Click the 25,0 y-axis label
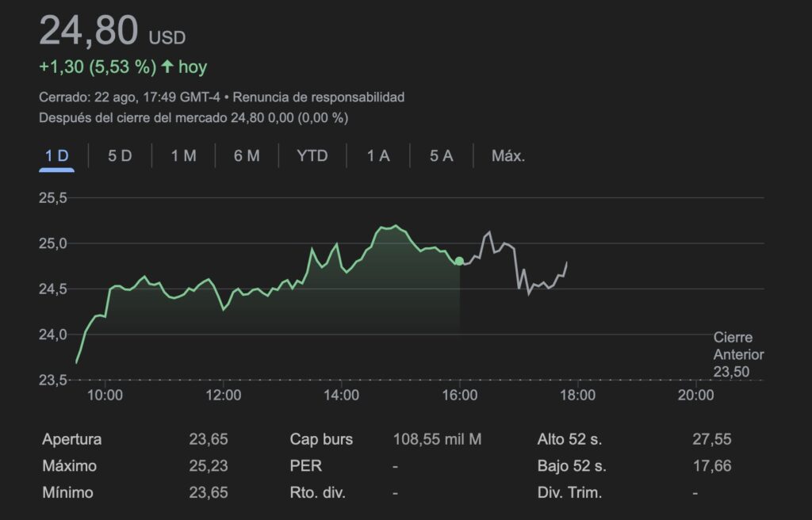Viewport: 812px width, 520px height. point(53,243)
